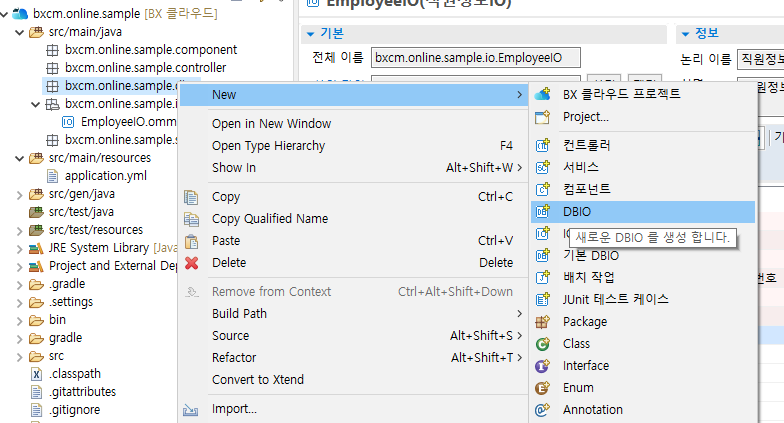Viewport: 784px width, 423px height.
Task: Click the 전체 이름 text field
Action: (x=475, y=59)
